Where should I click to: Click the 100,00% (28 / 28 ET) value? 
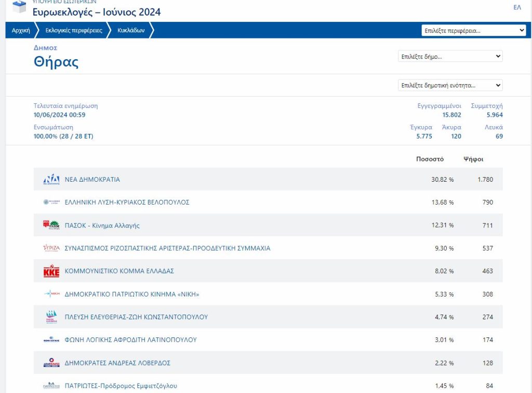point(63,136)
